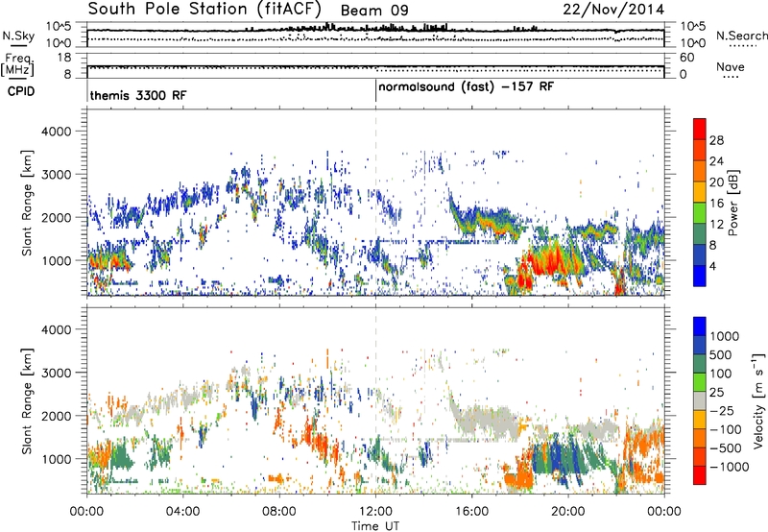Click the '4000' tick on power panel axis
The image size is (768, 532).
point(56,132)
